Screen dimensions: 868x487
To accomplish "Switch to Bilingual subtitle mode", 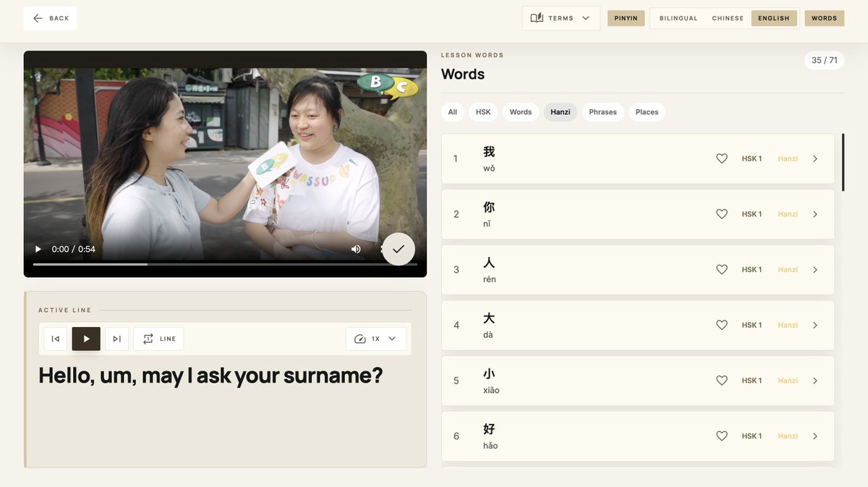I will point(678,18).
